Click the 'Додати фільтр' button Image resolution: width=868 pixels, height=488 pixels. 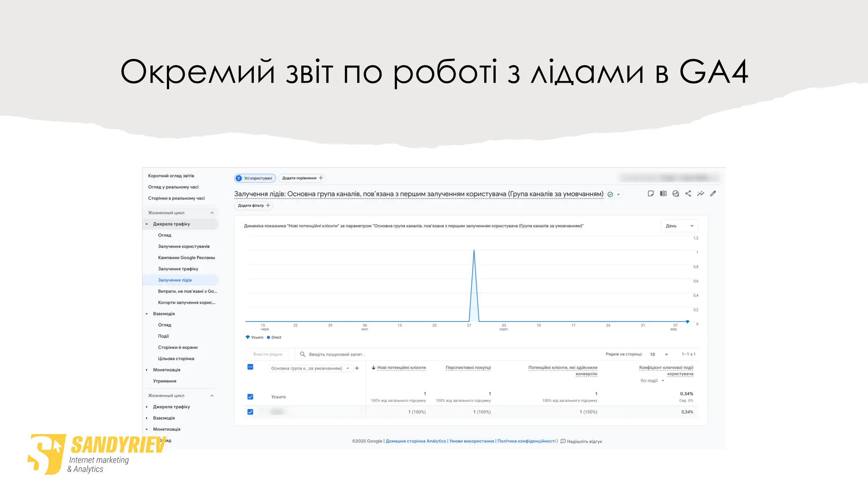coord(253,205)
